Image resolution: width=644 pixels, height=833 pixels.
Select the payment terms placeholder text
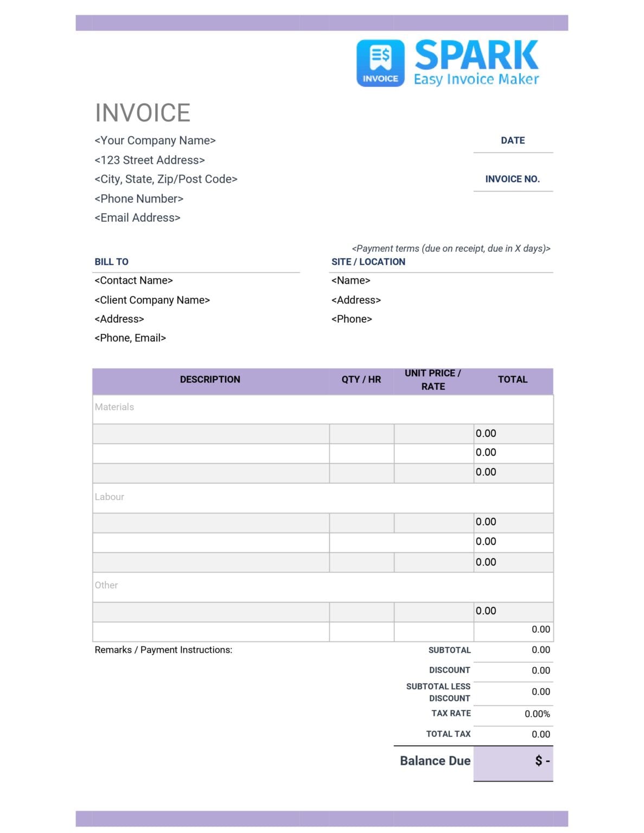point(451,248)
